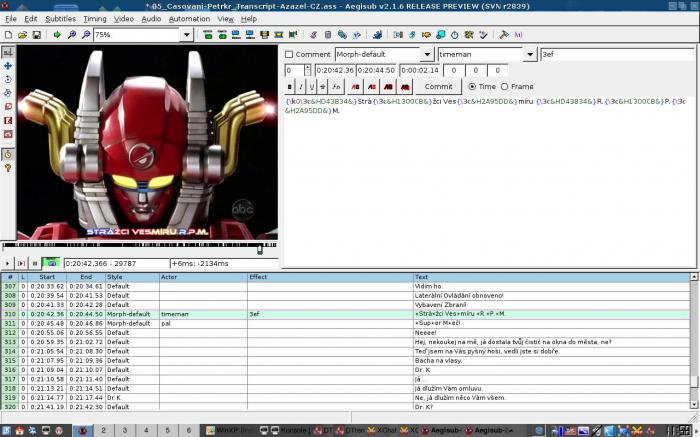
Task: Select the rotate XY video tool
Action: [x=8, y=93]
